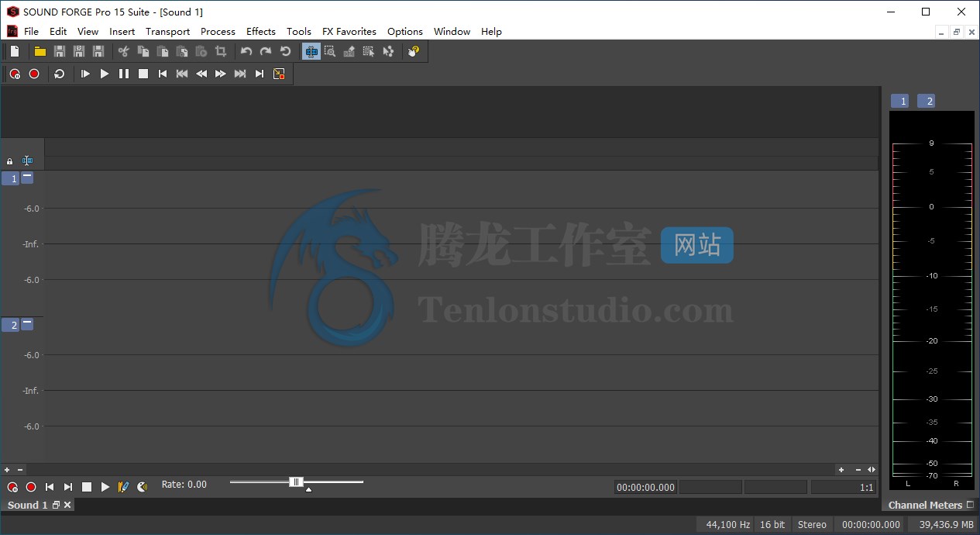
Task: Select the Pencil tool icon
Action: (349, 51)
